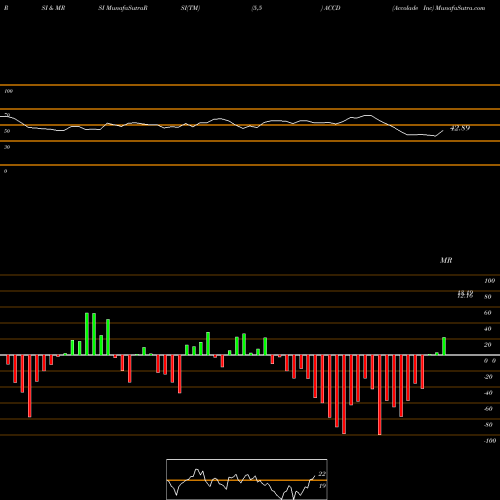This screenshot has width=500, height=500.
Task: Click the RSI axis label 50
Action: point(7,131)
